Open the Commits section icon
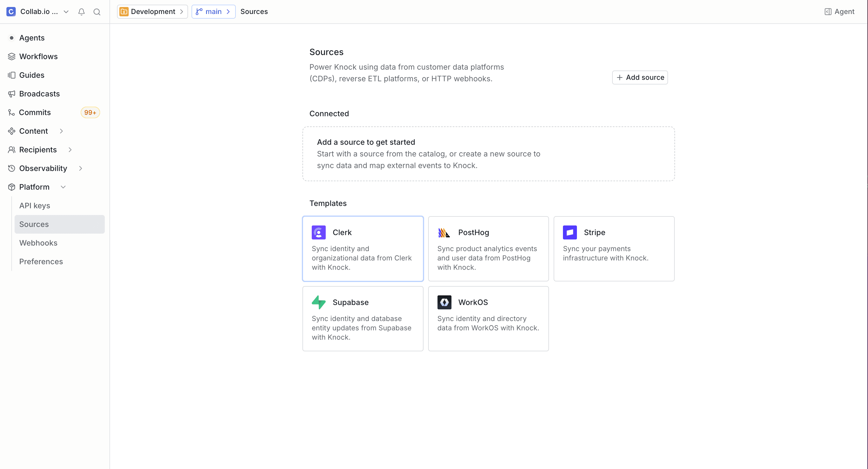This screenshot has width=868, height=469. [12, 112]
